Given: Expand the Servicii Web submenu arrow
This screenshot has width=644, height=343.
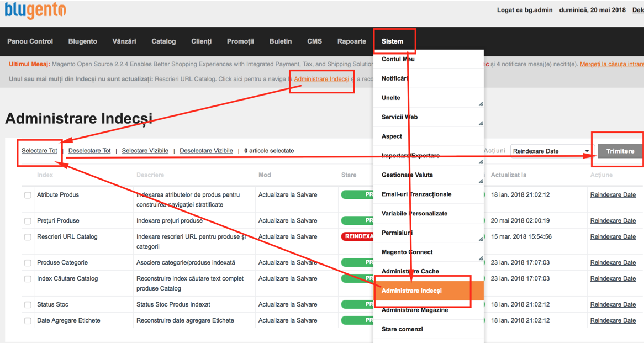Looking at the screenshot, I should click(480, 123).
